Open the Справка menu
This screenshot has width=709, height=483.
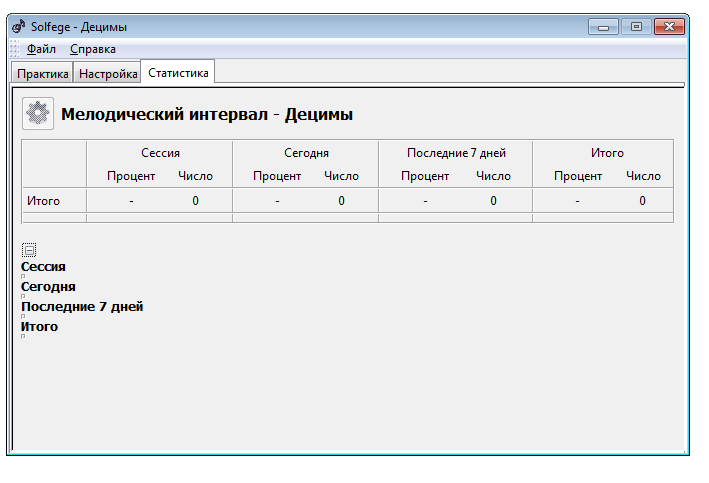pos(93,49)
